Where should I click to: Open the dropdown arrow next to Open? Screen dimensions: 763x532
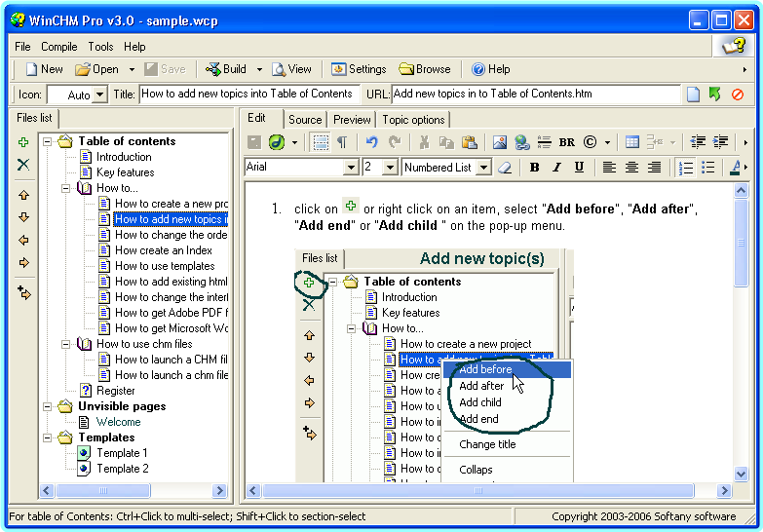point(132,69)
